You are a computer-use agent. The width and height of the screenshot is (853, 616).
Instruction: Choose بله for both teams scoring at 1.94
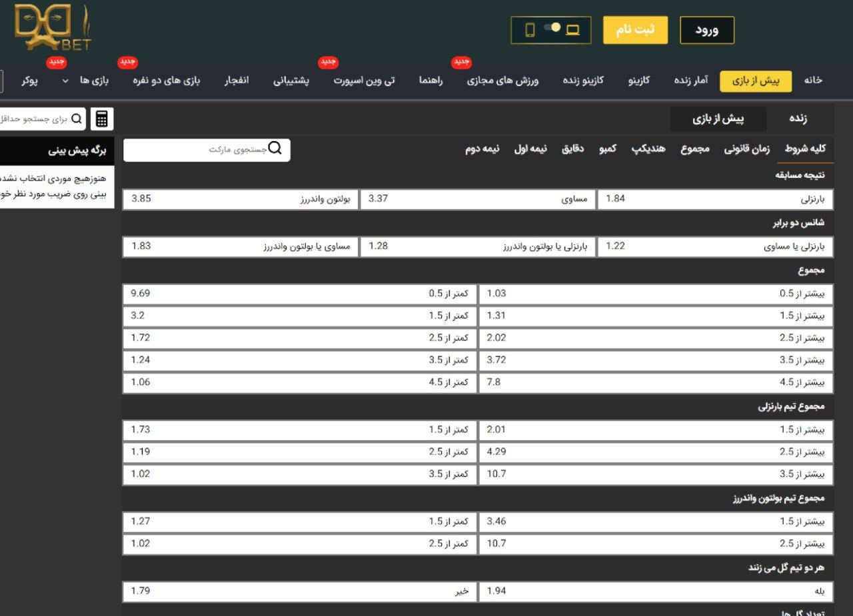pos(655,591)
